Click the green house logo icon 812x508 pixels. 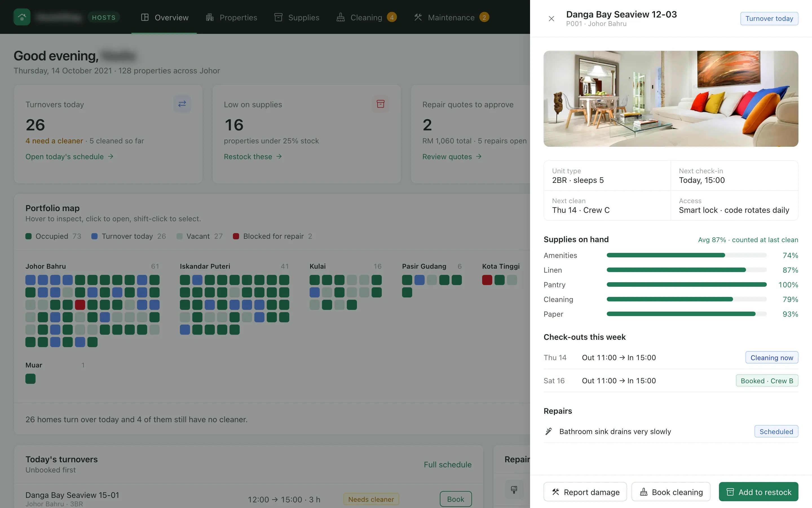coord(22,17)
